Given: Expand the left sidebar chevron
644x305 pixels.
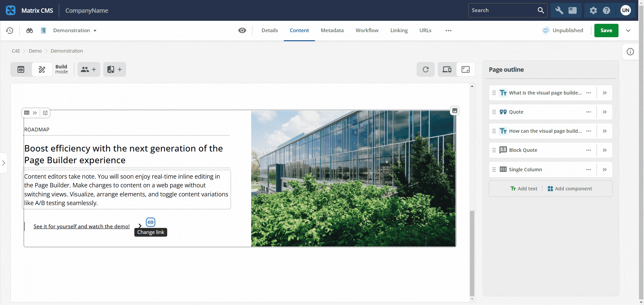Looking at the screenshot, I should [4, 163].
